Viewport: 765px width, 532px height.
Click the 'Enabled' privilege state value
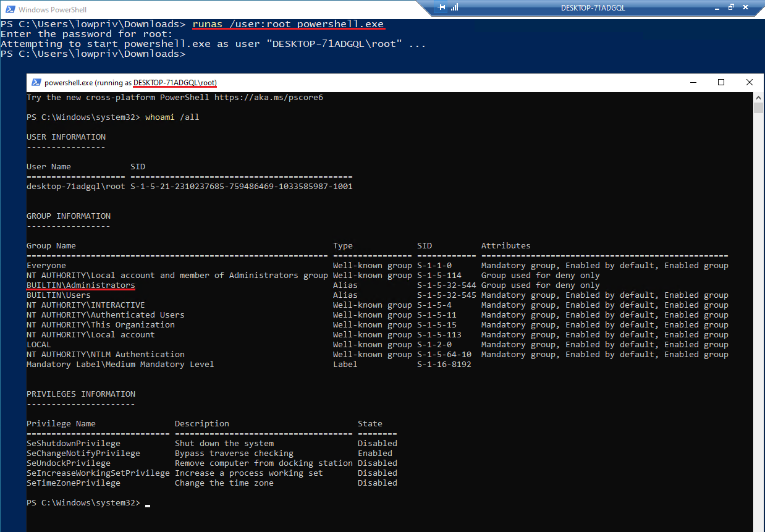[375, 454]
